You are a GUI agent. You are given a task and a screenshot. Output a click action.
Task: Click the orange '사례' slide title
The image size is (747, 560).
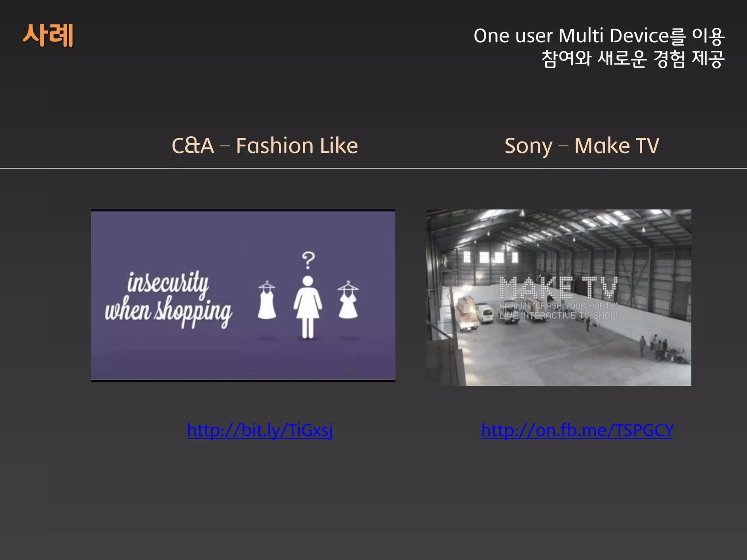click(48, 35)
